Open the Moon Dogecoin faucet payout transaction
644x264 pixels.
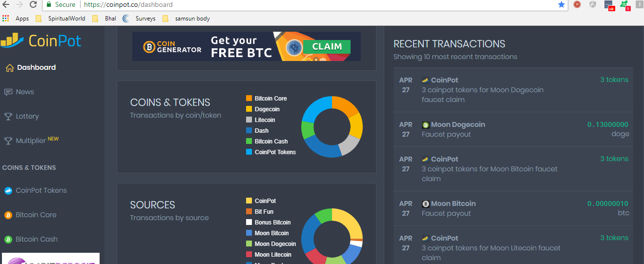coord(513,129)
